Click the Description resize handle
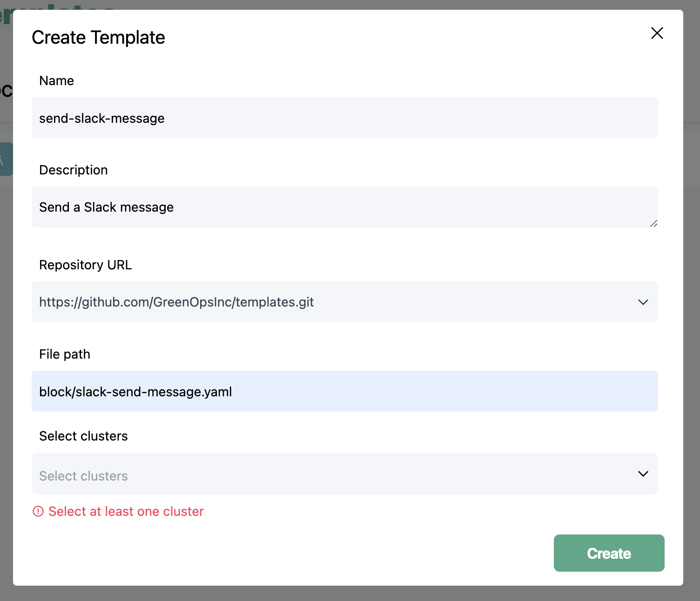 tap(653, 223)
